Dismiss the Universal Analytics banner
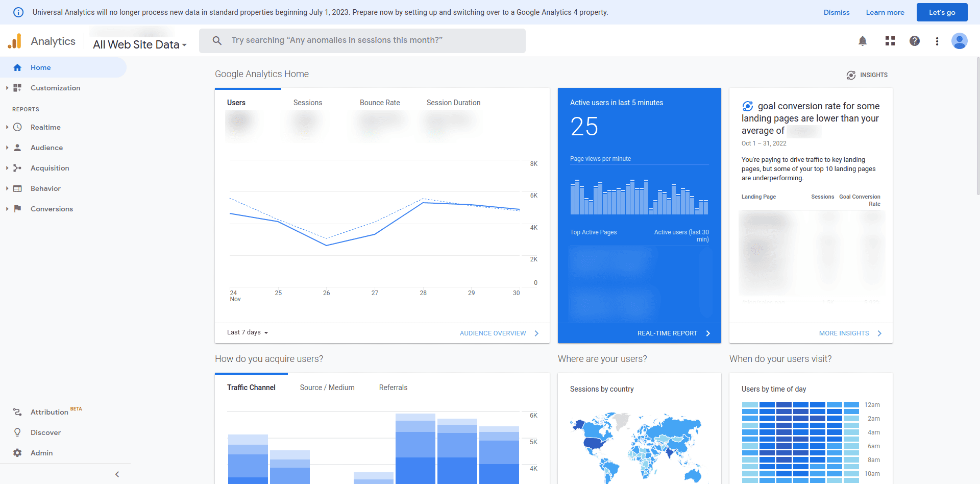980x484 pixels. 837,12
